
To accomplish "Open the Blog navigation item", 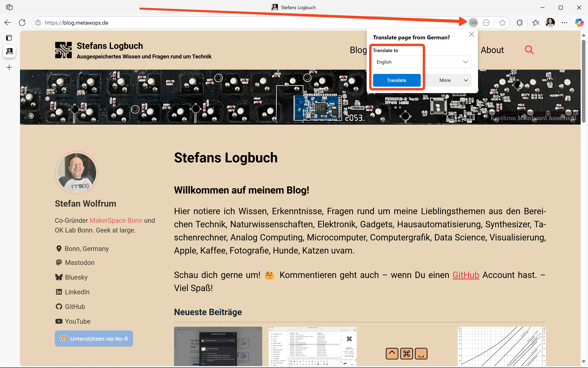I will 358,50.
